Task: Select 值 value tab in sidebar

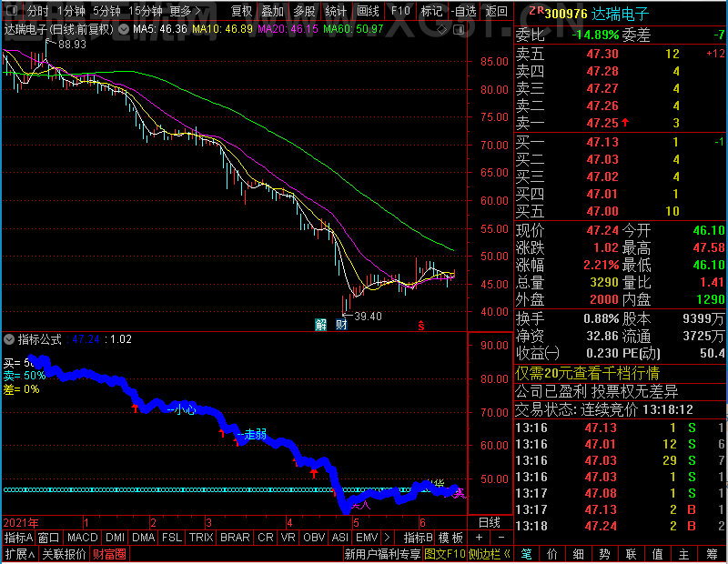Action: [657, 554]
